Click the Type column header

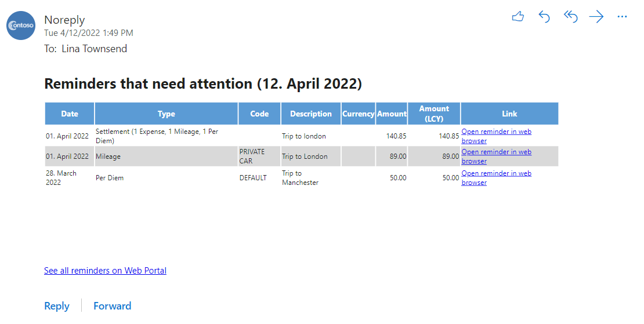coord(167,114)
